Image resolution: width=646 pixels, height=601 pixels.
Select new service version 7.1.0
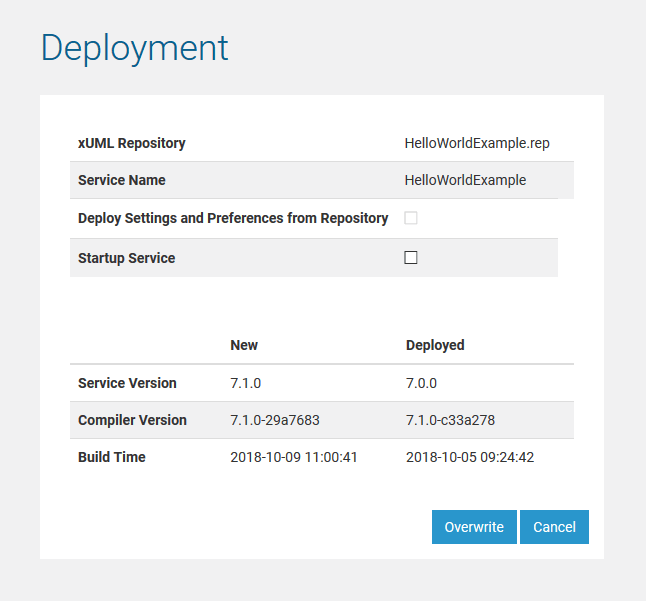[246, 383]
